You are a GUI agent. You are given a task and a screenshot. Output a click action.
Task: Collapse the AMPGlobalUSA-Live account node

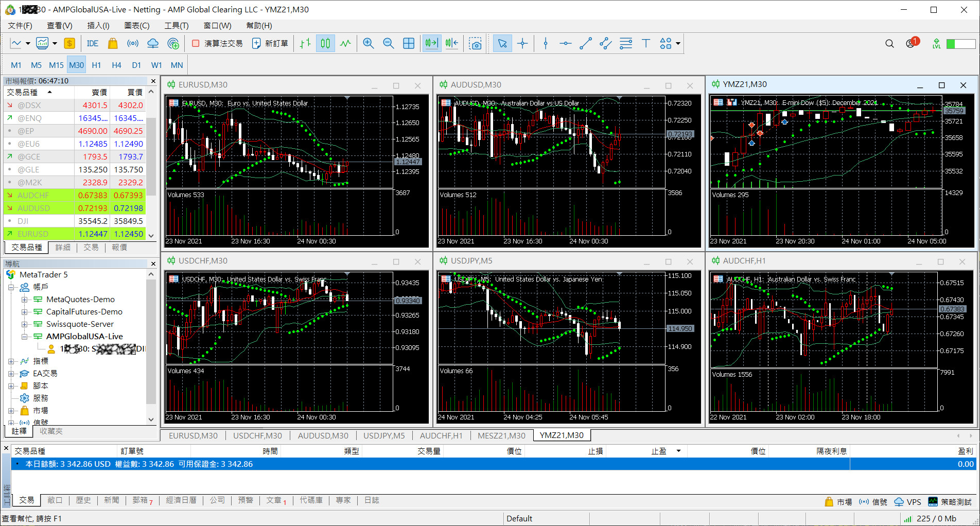tap(24, 337)
